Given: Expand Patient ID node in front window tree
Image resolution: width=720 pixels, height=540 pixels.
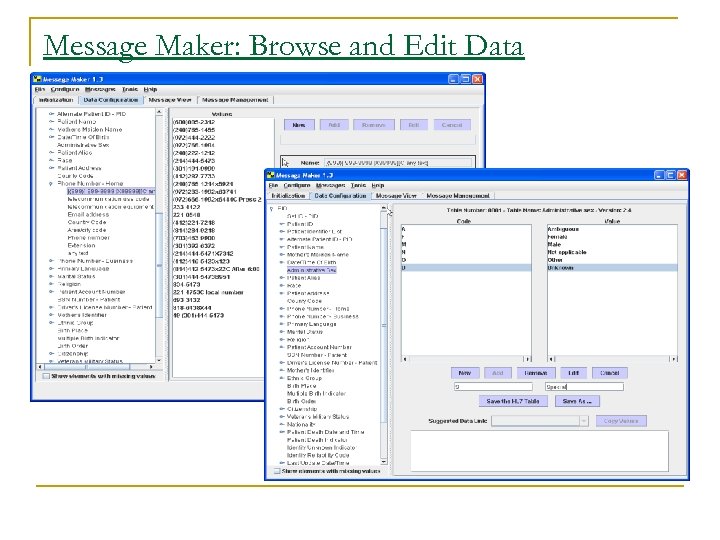Looking at the screenshot, I should (x=282, y=224).
